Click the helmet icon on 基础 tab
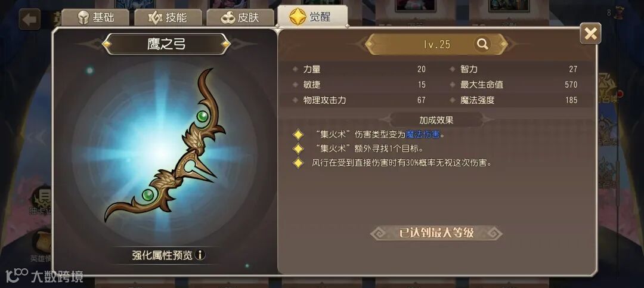This screenshot has height=288, width=644. click(x=83, y=18)
